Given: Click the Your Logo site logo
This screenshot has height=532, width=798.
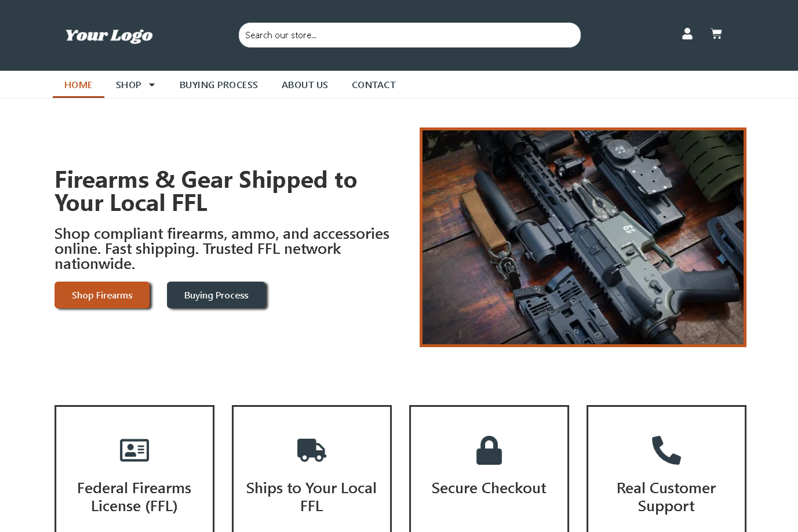Looking at the screenshot, I should pyautogui.click(x=109, y=35).
